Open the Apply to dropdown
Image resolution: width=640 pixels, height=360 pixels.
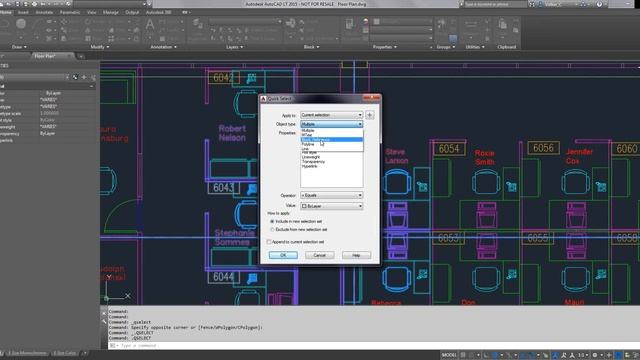pos(331,115)
